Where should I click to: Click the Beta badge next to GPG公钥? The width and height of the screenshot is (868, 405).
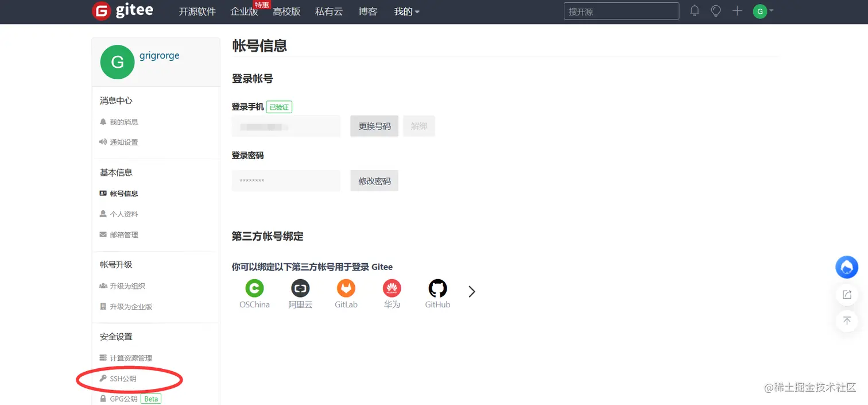coord(151,399)
